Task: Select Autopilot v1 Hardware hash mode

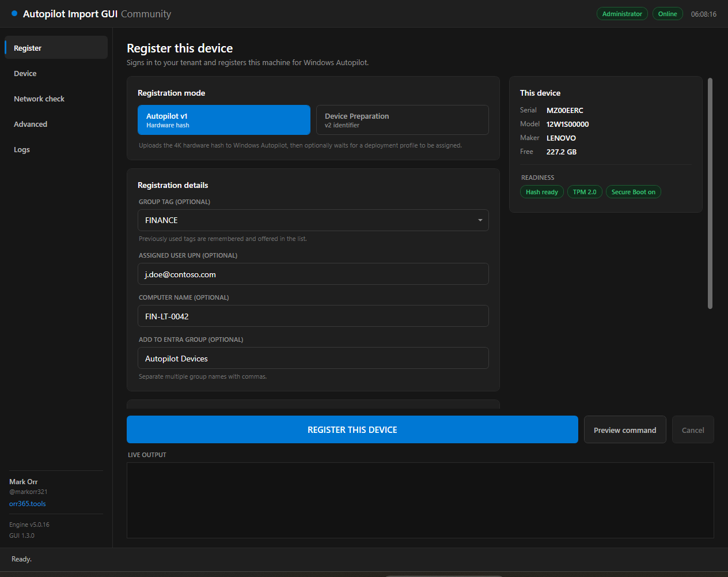Action: point(224,120)
